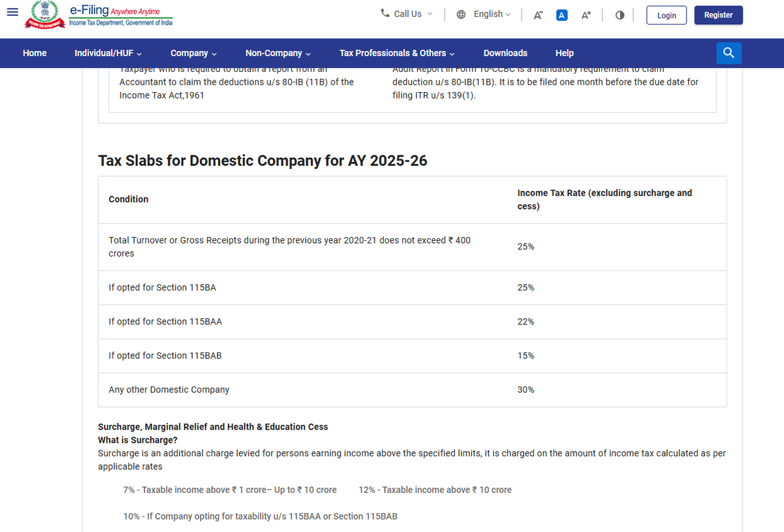The width and height of the screenshot is (784, 532).
Task: Click the globe language icon
Action: (461, 14)
